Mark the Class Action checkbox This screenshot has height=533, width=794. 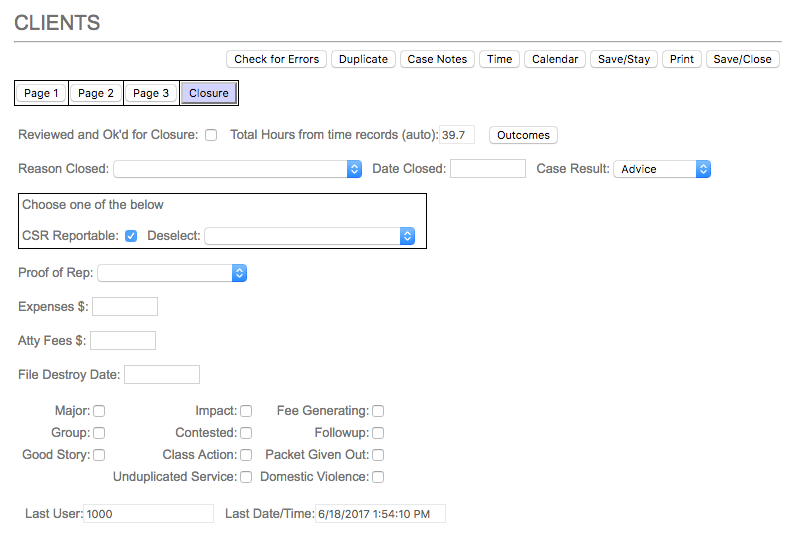246,455
